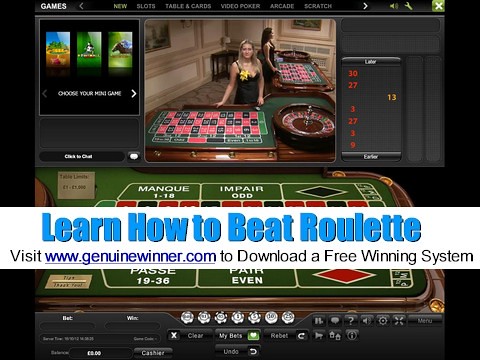Click the Click to Chat field
480x360 pixels.
pos(82,156)
